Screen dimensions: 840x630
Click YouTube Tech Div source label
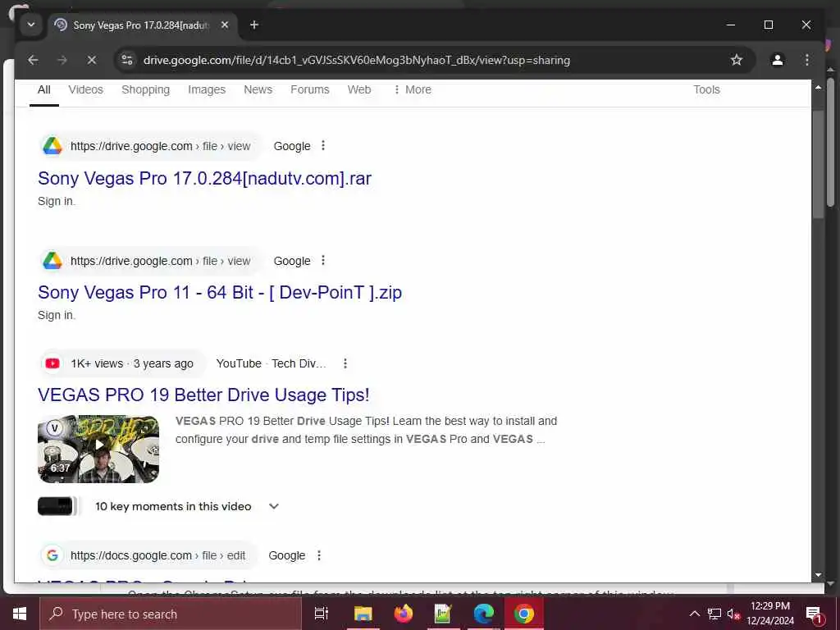[x=271, y=363]
